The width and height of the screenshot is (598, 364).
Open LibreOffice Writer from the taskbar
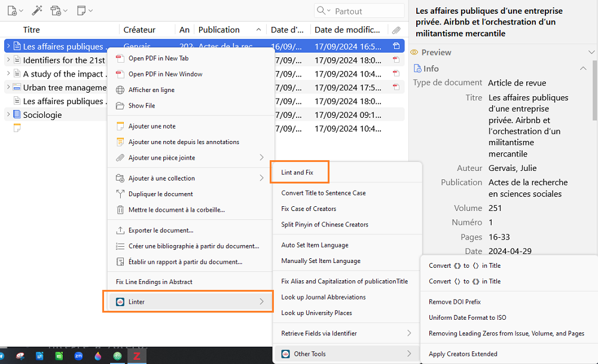tap(39, 356)
